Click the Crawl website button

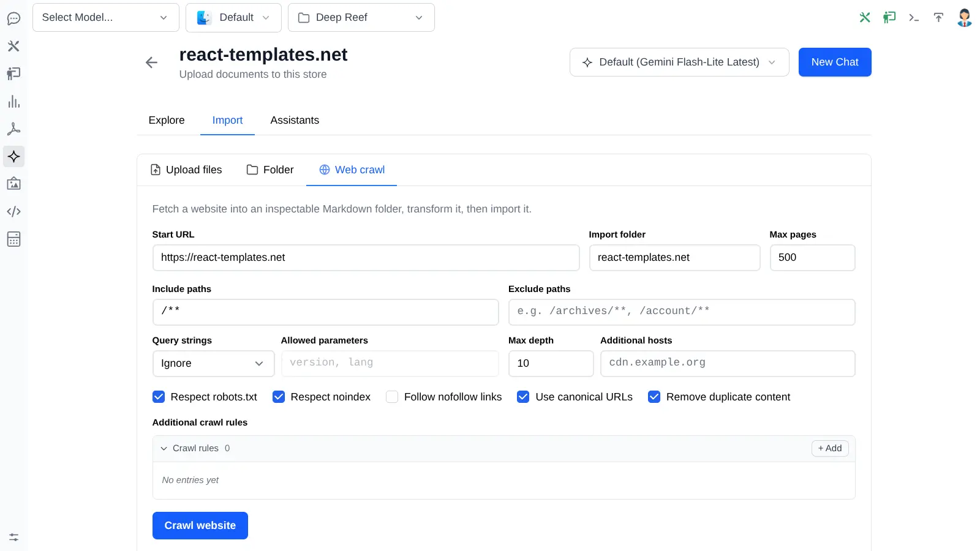coord(200,526)
